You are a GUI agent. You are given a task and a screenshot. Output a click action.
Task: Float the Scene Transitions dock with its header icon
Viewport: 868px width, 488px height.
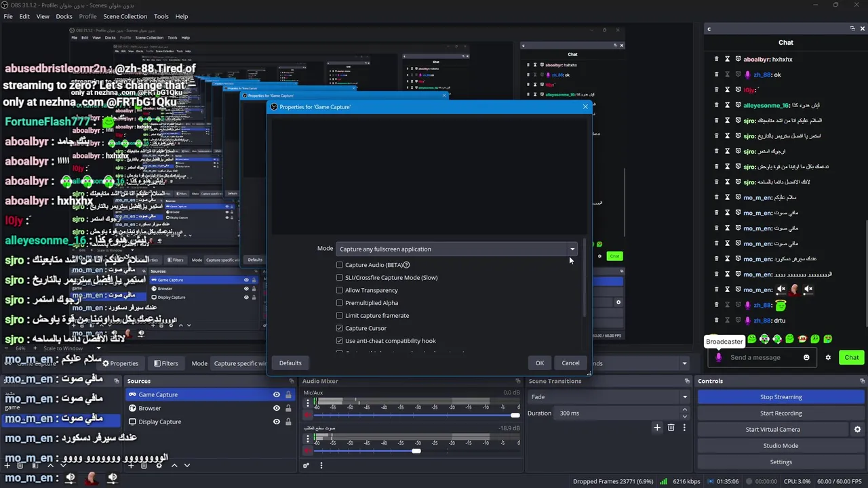pos(687,381)
